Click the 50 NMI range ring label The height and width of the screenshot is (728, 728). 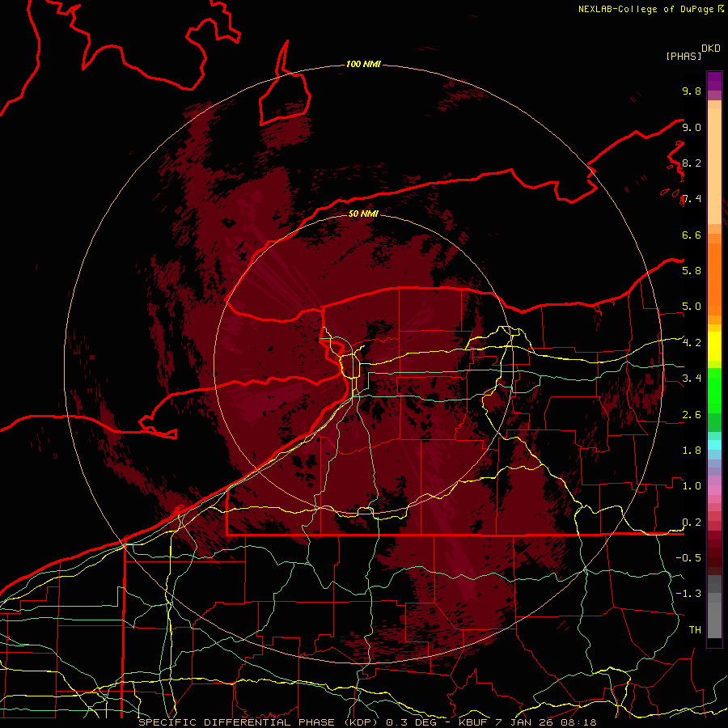pyautogui.click(x=363, y=214)
